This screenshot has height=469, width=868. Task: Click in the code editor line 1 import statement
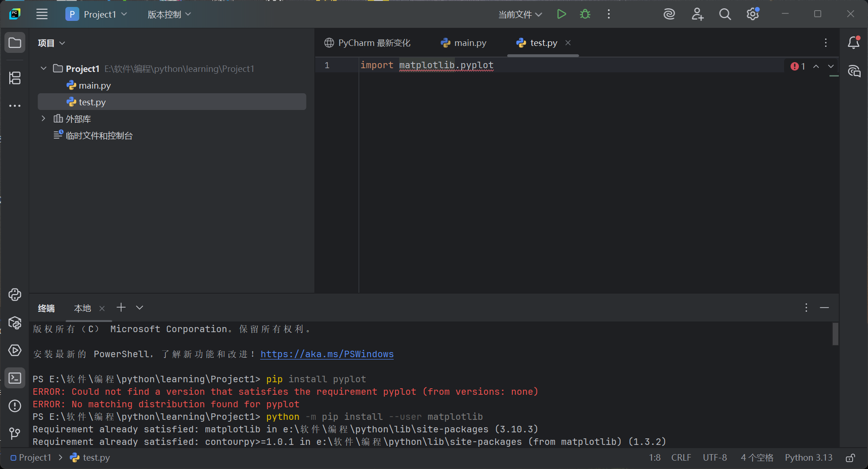pos(427,65)
